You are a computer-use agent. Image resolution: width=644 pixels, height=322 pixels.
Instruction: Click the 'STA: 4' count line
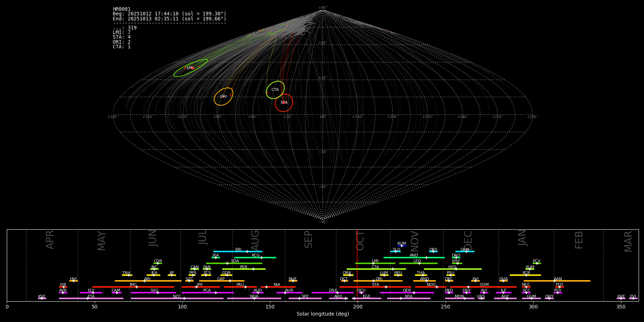(x=122, y=37)
